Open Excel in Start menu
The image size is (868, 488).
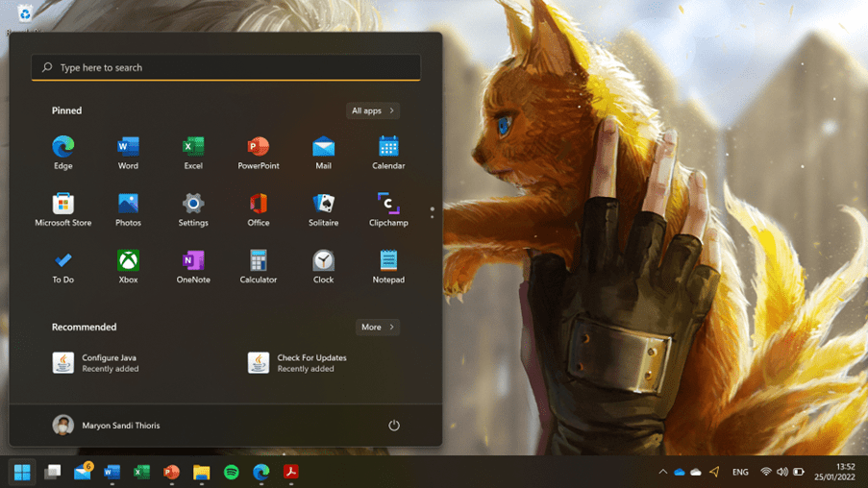[x=193, y=152]
